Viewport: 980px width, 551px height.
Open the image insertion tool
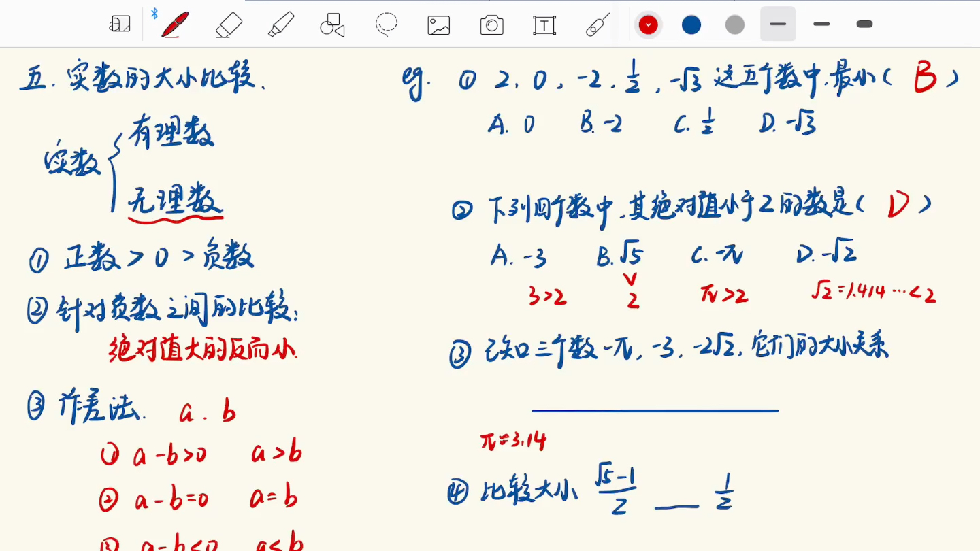click(x=438, y=24)
